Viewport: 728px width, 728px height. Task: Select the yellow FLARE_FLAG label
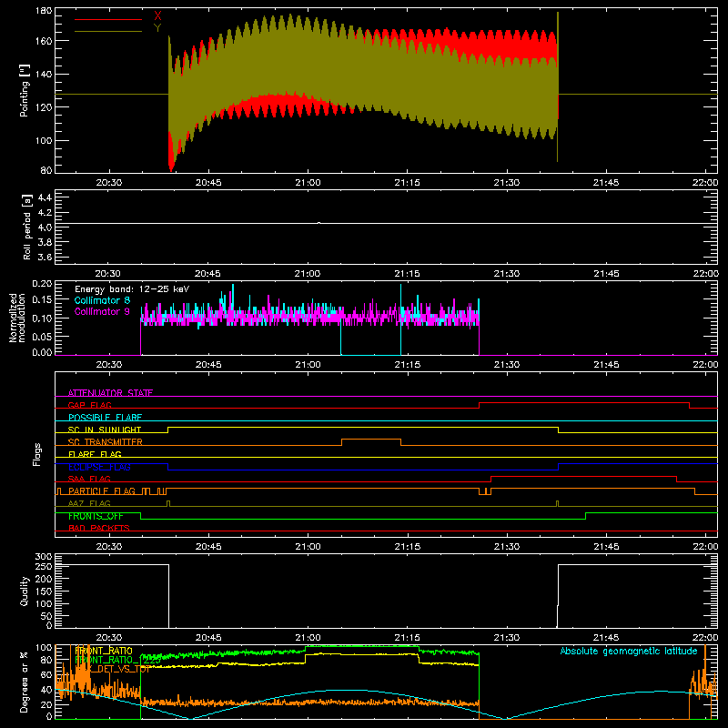(x=95, y=454)
